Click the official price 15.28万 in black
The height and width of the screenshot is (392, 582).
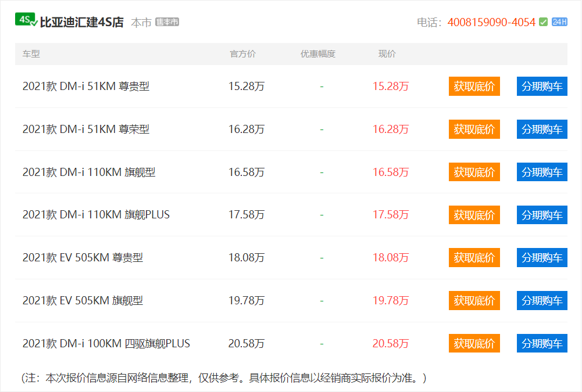coord(247,87)
